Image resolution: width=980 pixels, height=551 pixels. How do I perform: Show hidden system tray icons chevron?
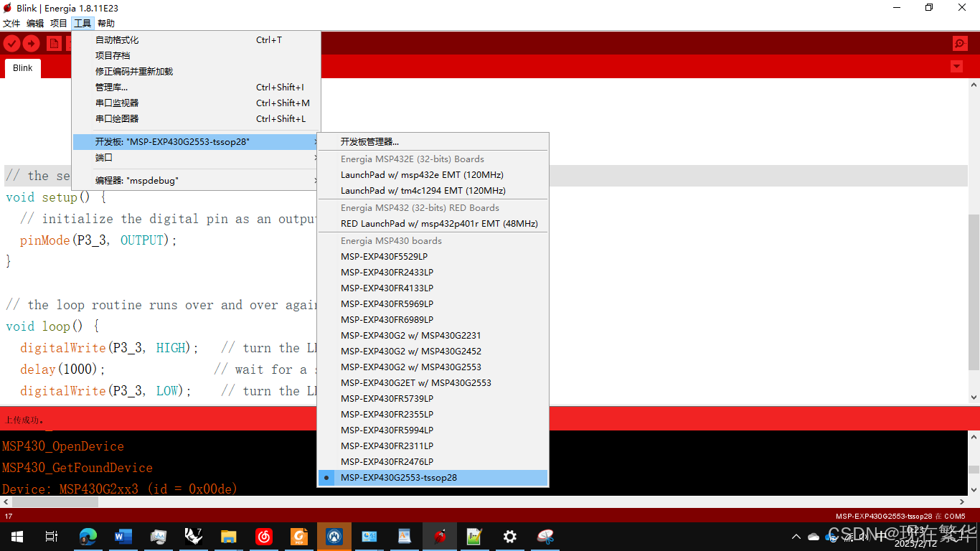(796, 537)
